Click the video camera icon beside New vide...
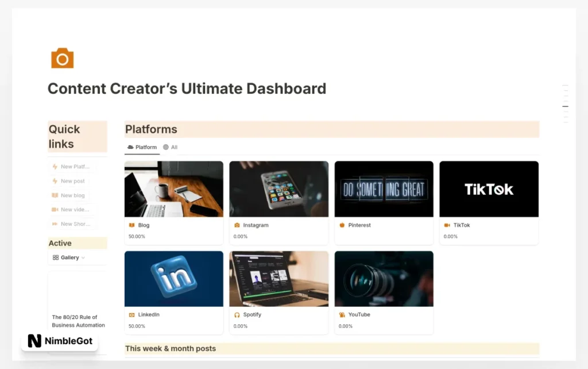Screen dimensions: 588x369 pos(55,209)
